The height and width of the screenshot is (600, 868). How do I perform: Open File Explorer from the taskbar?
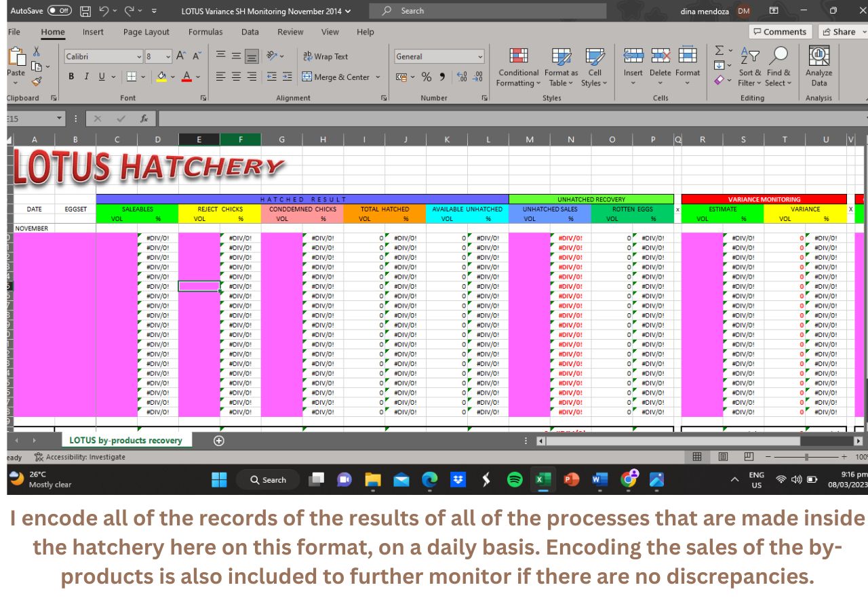(x=373, y=480)
